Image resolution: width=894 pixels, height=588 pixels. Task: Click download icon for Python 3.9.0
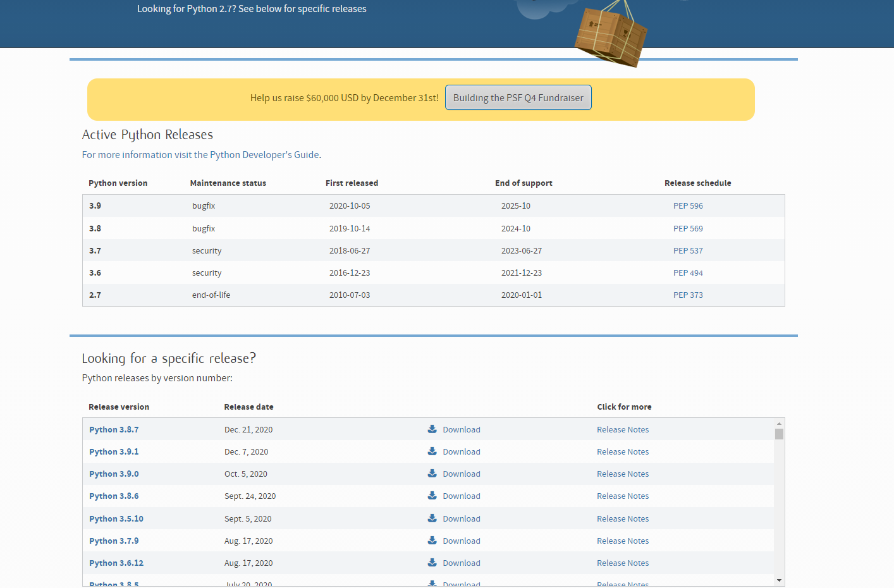pyautogui.click(x=432, y=473)
